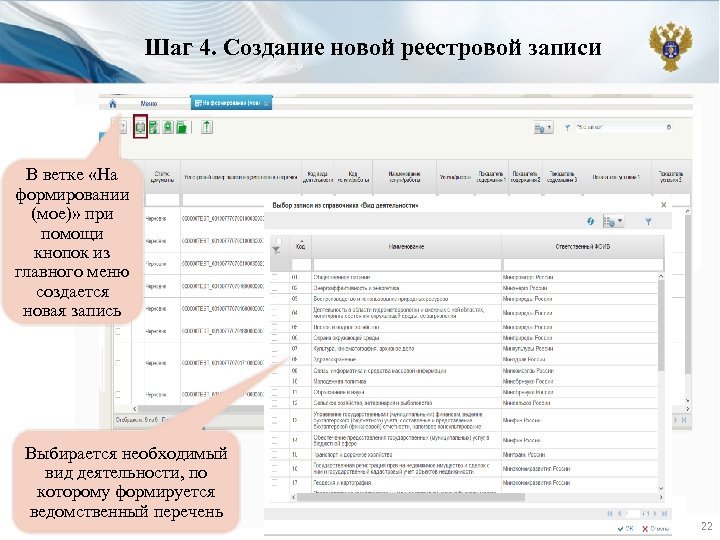Select the Транспорт и дорожное хозяйство row

click(x=464, y=455)
